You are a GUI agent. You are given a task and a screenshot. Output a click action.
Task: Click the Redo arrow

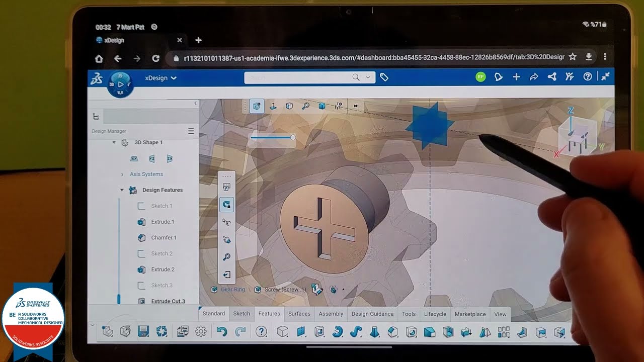pos(240,331)
